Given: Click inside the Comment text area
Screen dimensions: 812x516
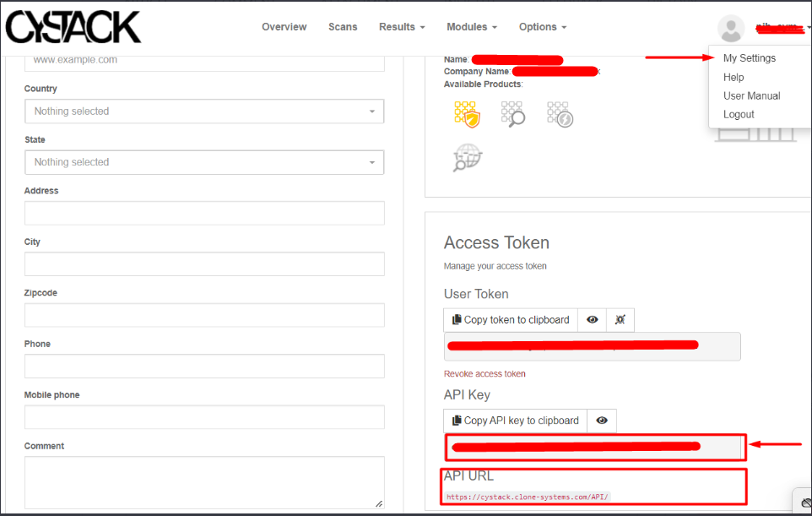Looking at the screenshot, I should pyautogui.click(x=204, y=482).
